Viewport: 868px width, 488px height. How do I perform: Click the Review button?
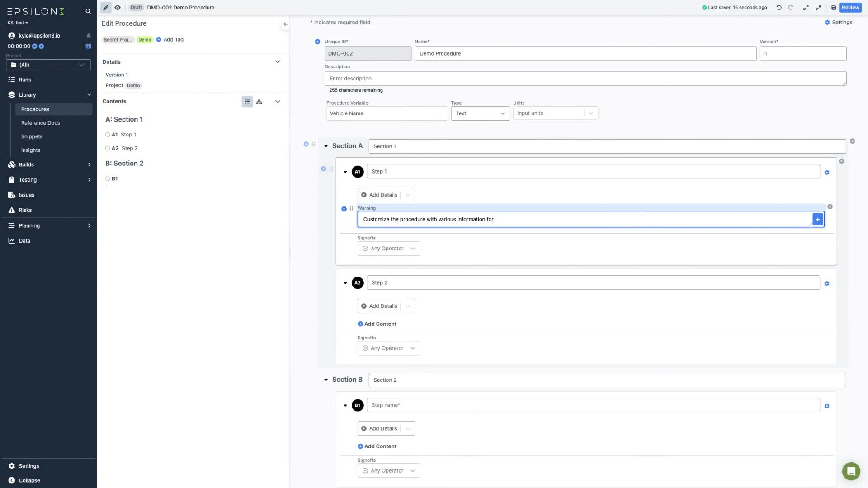pos(850,8)
